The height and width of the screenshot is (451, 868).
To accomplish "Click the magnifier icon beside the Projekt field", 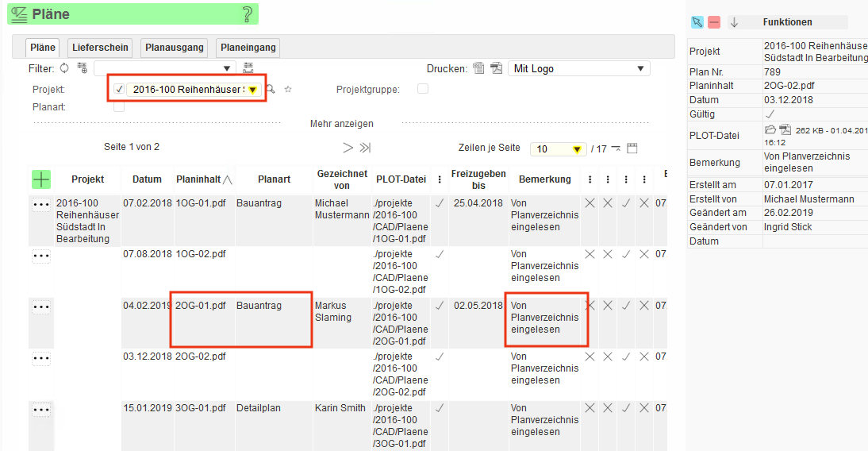I will 271,90.
